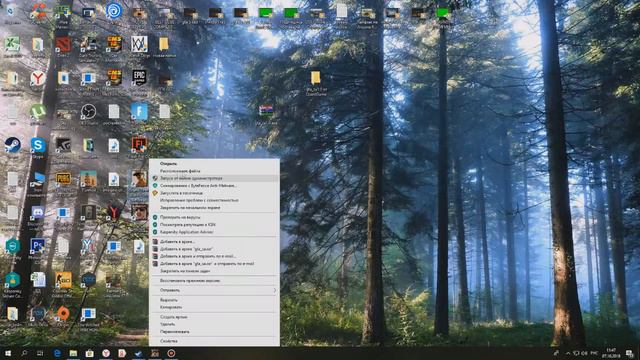The height and width of the screenshot is (360, 640).
Task: Select Создать ярлык menu entry
Action: click(x=215, y=317)
